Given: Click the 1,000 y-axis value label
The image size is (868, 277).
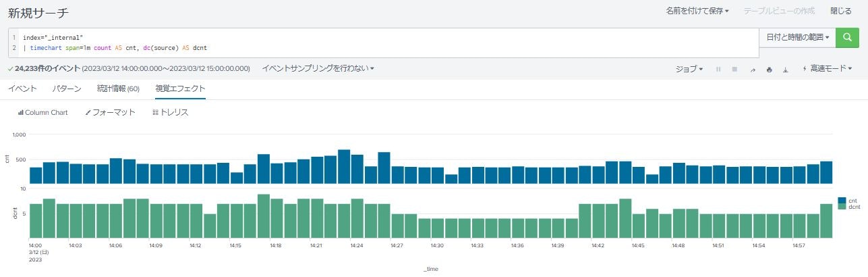Looking at the screenshot, I should [x=18, y=135].
